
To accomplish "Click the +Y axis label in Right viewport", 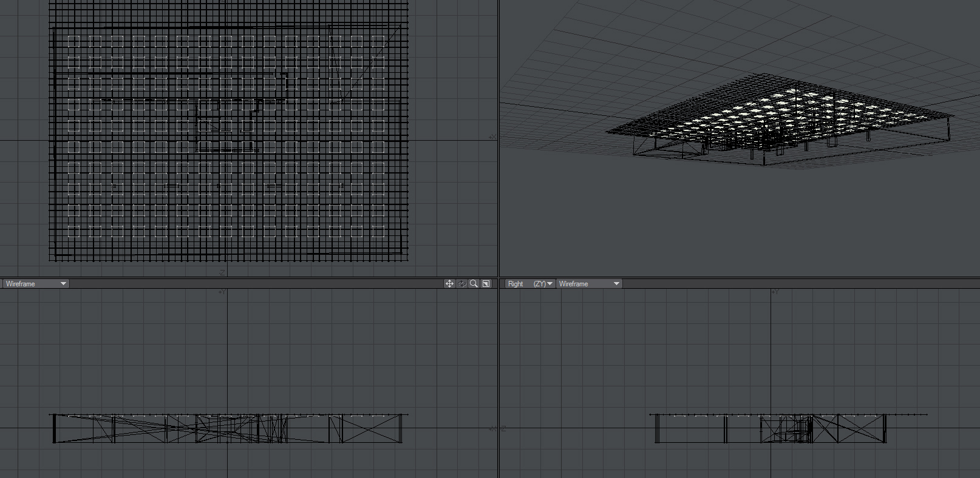I will [775, 292].
